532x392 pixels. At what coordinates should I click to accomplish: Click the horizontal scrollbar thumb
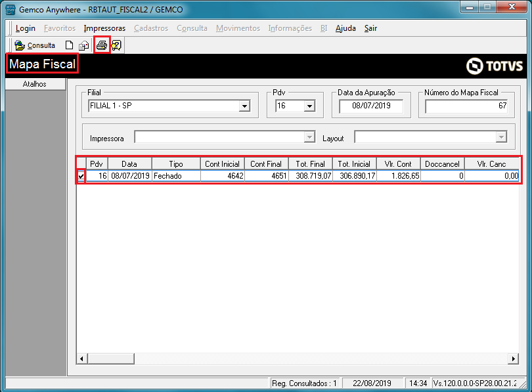(x=111, y=359)
